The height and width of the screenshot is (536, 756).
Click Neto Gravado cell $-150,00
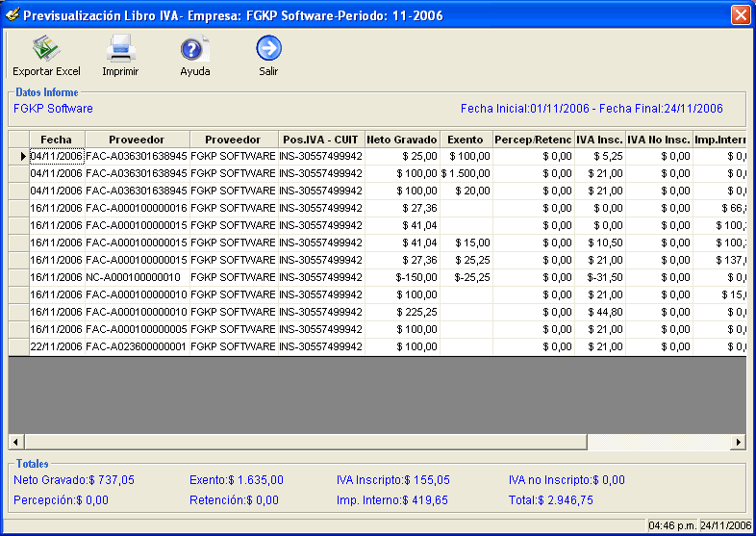[x=402, y=277]
